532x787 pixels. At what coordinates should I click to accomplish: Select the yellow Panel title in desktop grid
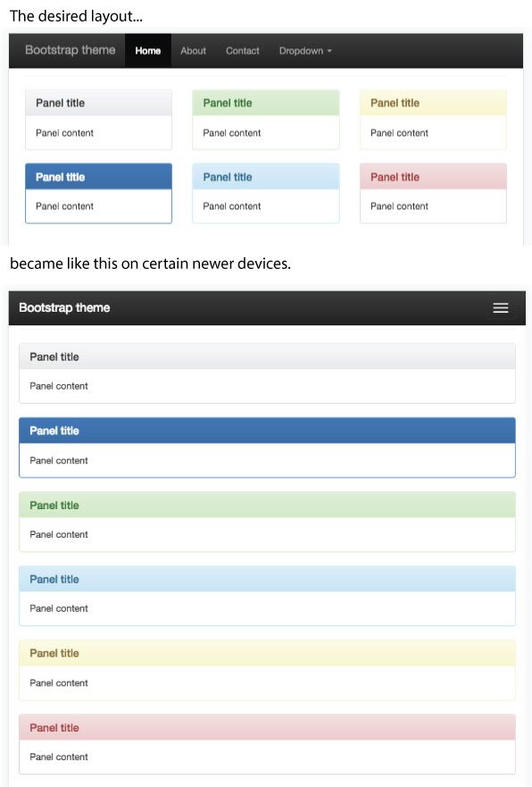tap(395, 103)
